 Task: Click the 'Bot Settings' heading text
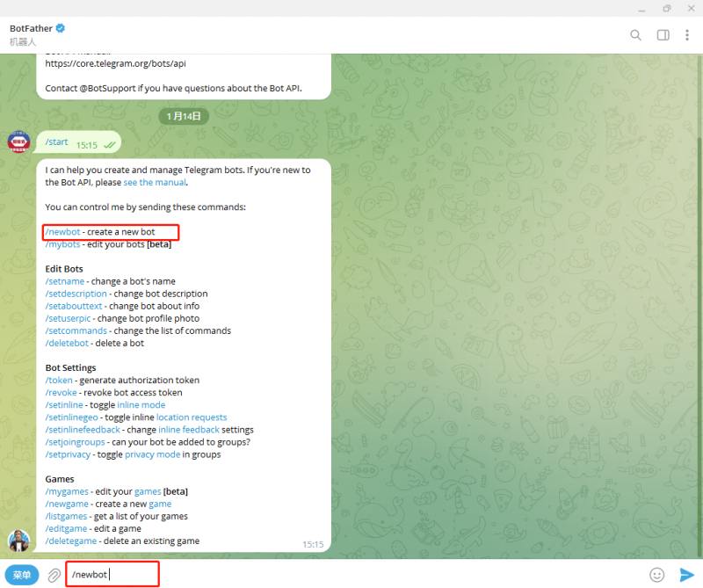pyautogui.click(x=70, y=367)
